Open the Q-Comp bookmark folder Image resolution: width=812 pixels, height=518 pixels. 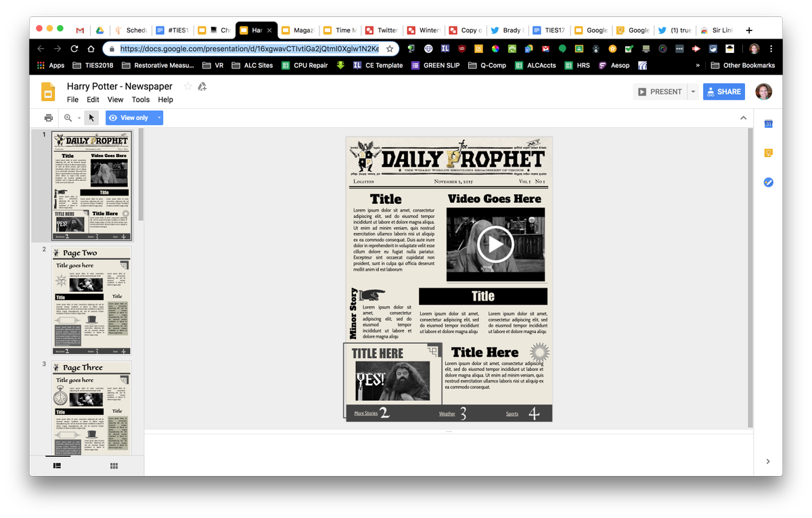point(487,66)
